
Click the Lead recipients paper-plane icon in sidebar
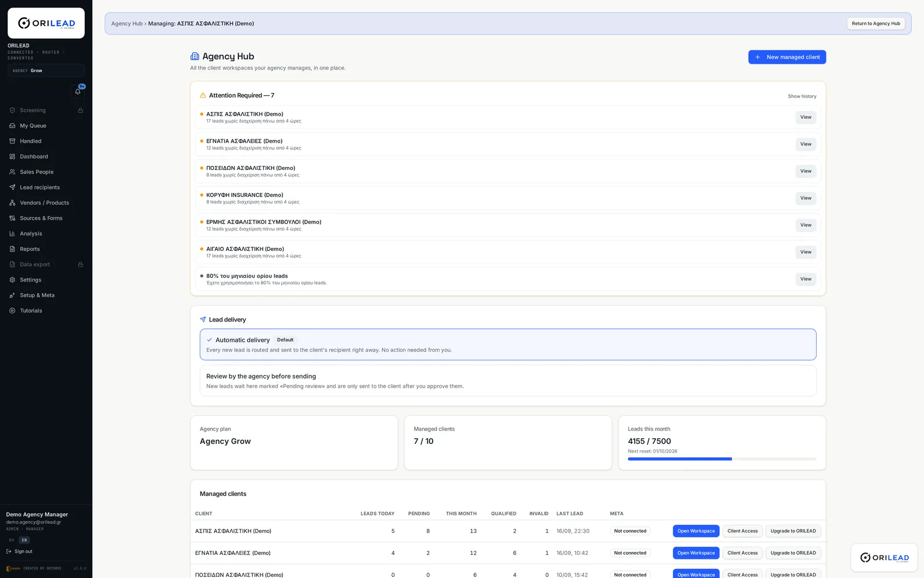tap(12, 187)
